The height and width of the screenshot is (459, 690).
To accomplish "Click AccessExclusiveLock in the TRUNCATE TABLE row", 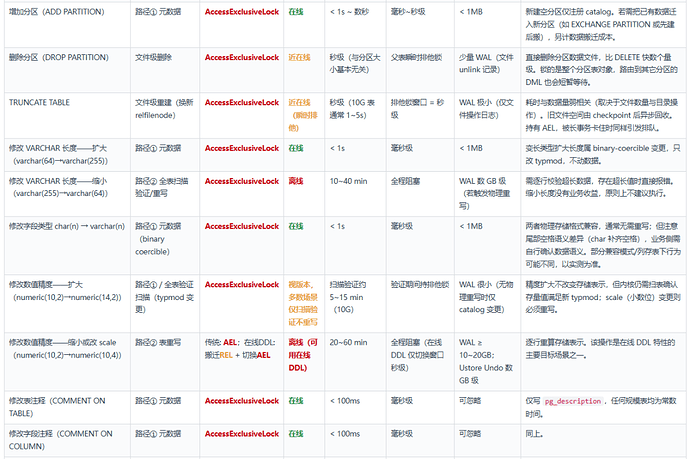I will (x=242, y=103).
